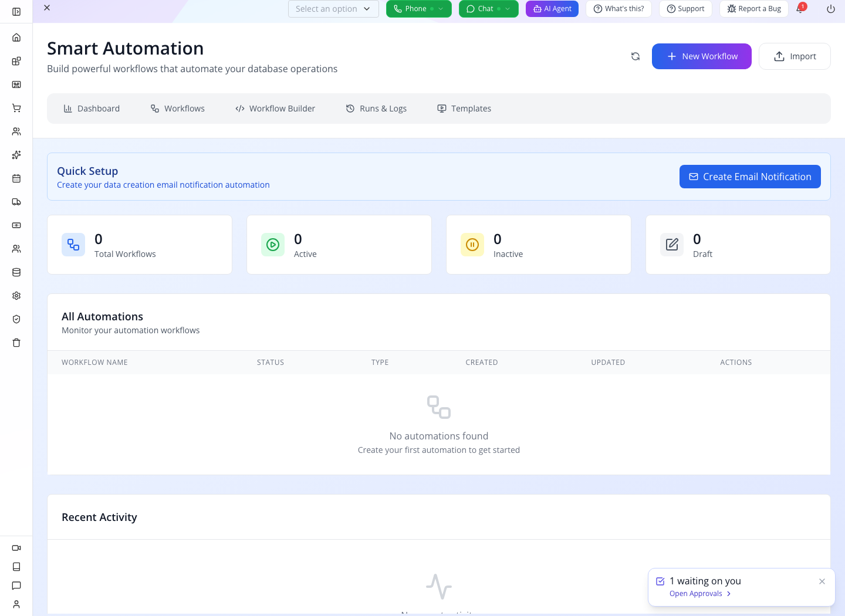Click the green Active play icon
845x616 pixels.
coord(273,245)
